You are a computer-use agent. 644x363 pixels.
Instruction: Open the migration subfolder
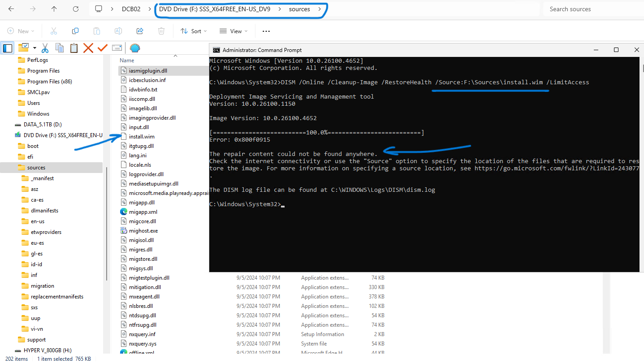tap(43, 286)
